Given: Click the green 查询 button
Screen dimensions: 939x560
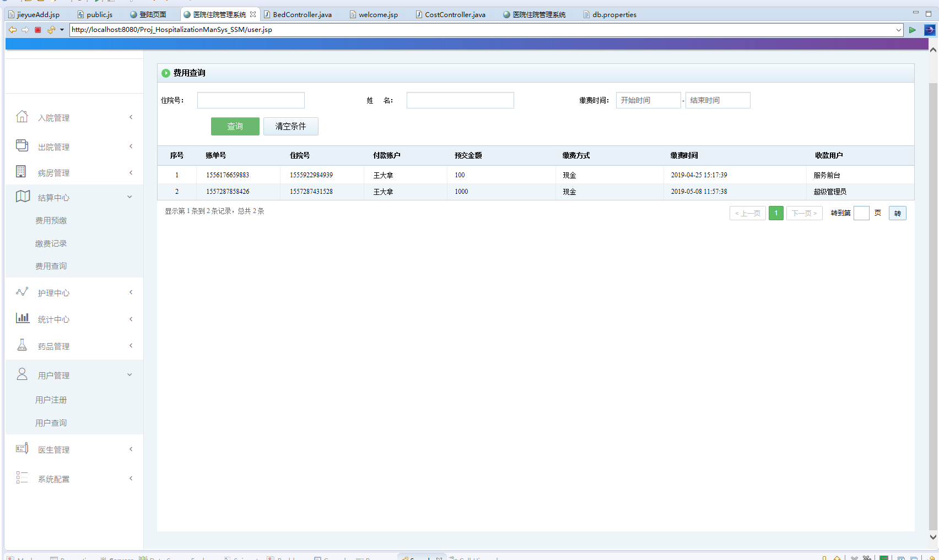Looking at the screenshot, I should pos(235,126).
